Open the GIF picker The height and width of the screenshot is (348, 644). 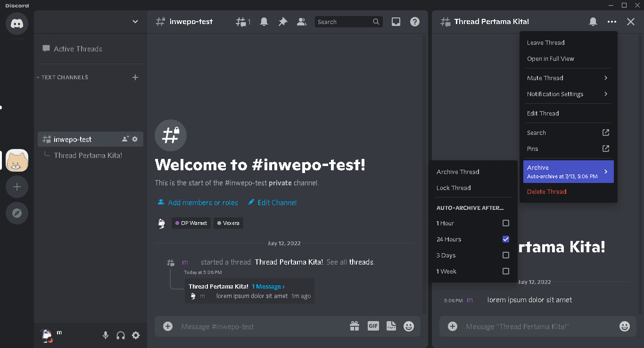tap(373, 326)
